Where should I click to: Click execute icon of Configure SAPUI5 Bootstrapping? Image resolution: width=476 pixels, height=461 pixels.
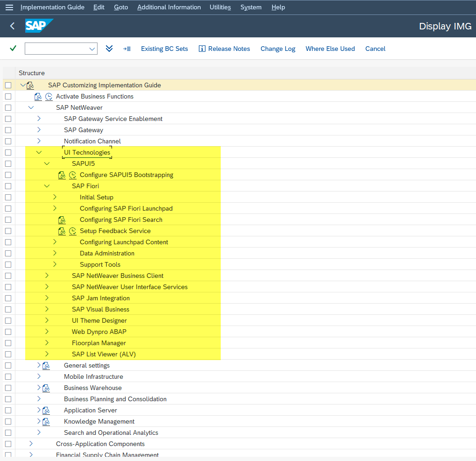pos(72,175)
